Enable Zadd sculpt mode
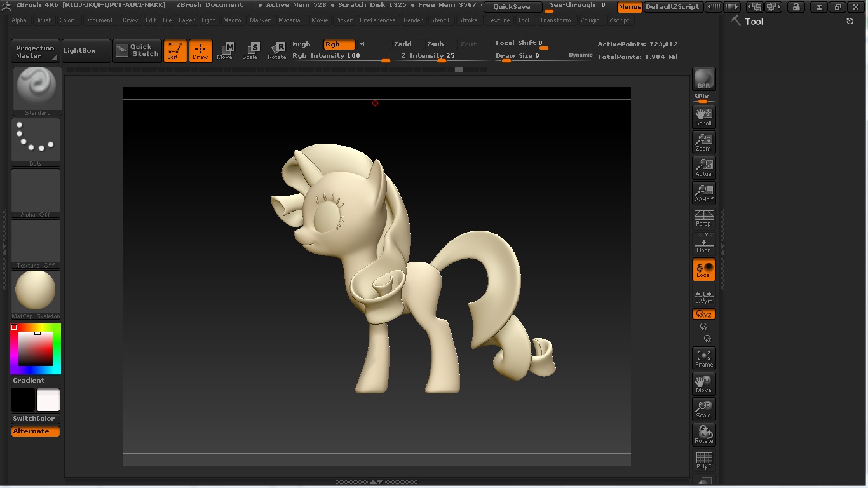 (407, 44)
